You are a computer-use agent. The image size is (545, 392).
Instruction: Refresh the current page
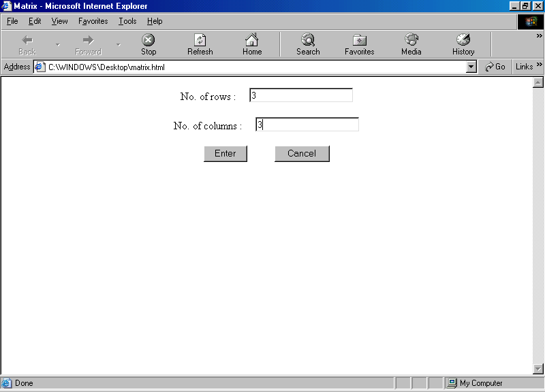click(x=200, y=44)
